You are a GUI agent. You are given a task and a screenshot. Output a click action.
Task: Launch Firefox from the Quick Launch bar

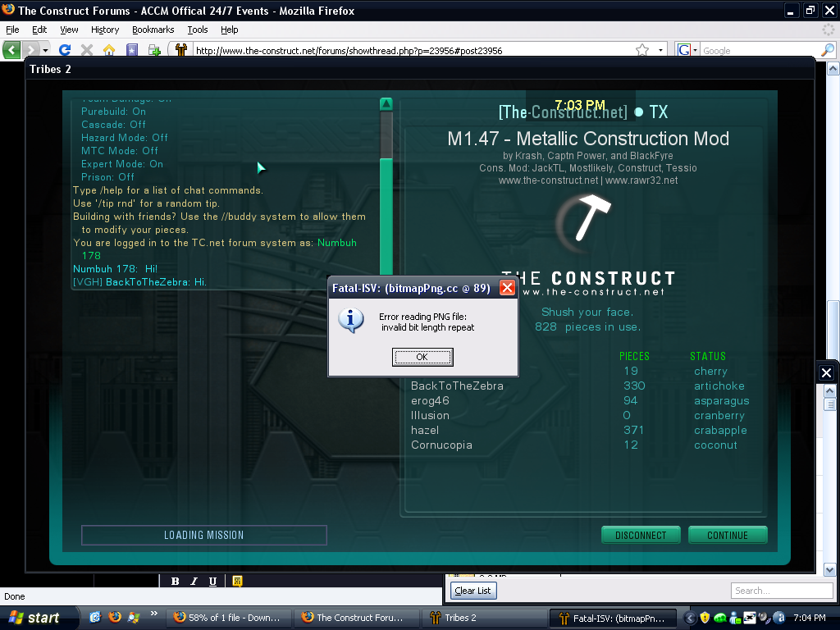click(115, 617)
